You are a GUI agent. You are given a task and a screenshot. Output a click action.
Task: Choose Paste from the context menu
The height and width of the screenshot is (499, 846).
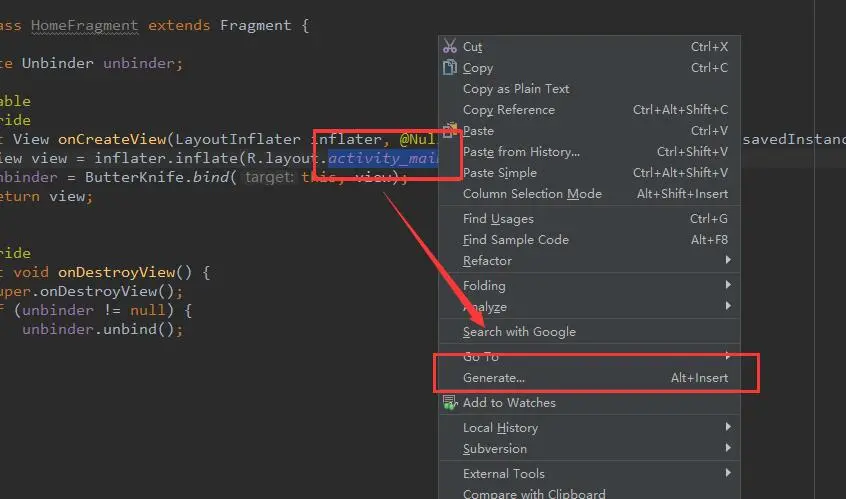coord(590,131)
